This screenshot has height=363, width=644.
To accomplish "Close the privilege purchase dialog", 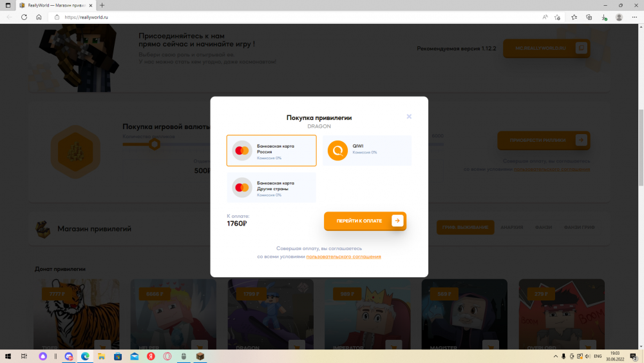I will point(409,117).
